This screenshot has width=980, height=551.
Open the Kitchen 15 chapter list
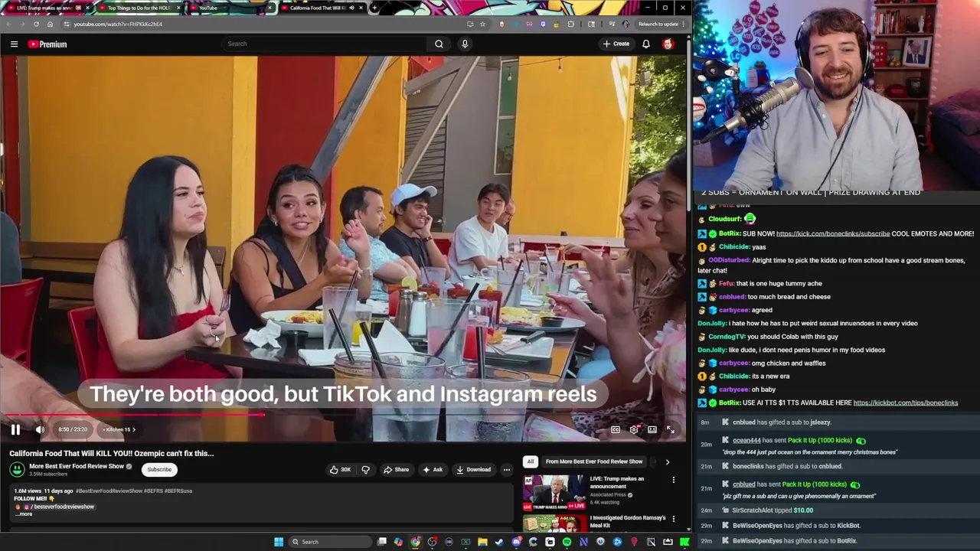[x=119, y=429]
